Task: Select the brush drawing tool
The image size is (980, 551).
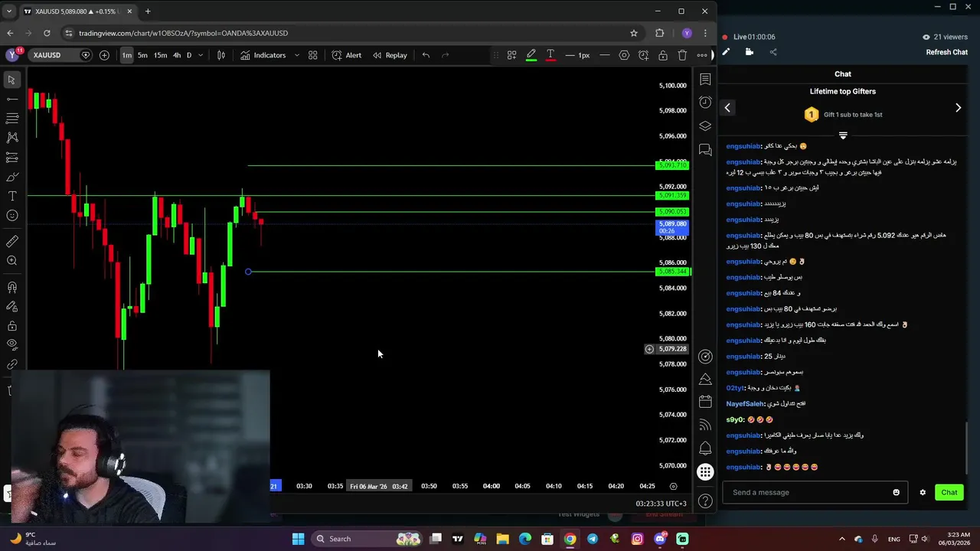Action: coord(11,177)
